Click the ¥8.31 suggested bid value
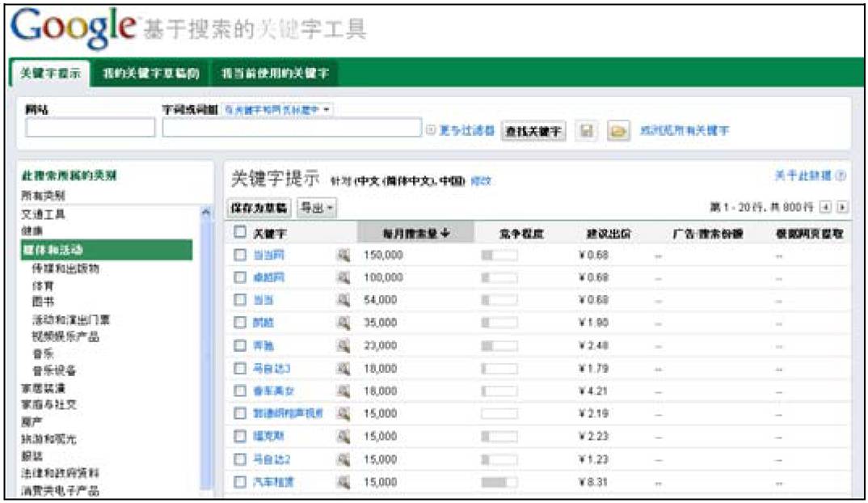The height and width of the screenshot is (503, 868). point(593,483)
